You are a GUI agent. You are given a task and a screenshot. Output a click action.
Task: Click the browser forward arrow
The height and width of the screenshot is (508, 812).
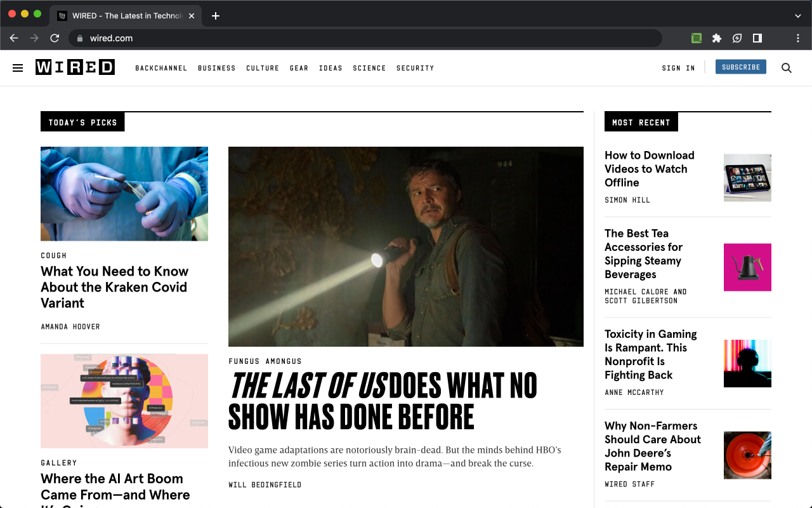tap(34, 38)
